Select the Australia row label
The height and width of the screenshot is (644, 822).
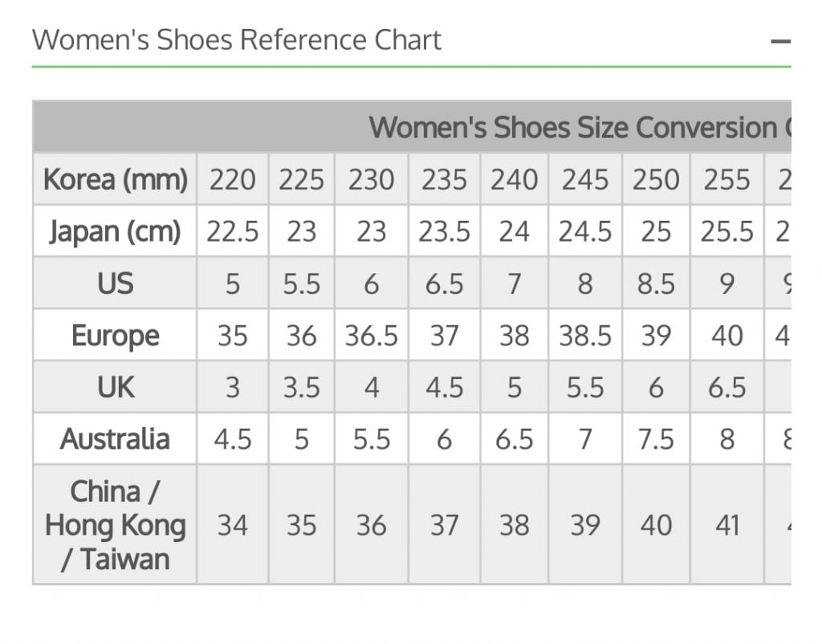tap(115, 438)
